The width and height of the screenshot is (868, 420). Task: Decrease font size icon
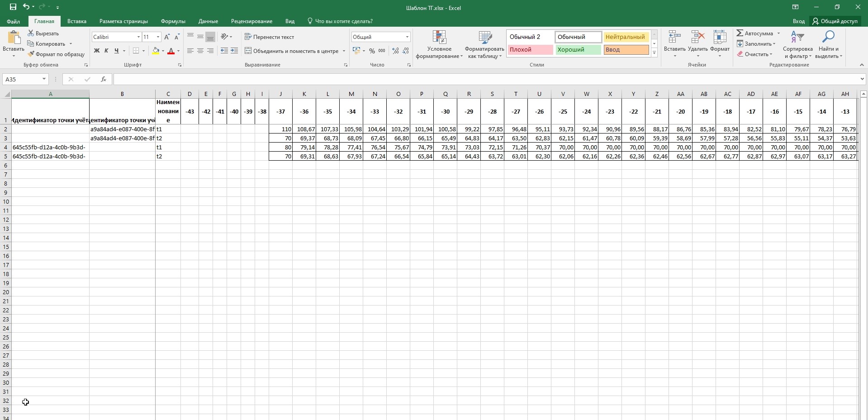coord(177,37)
